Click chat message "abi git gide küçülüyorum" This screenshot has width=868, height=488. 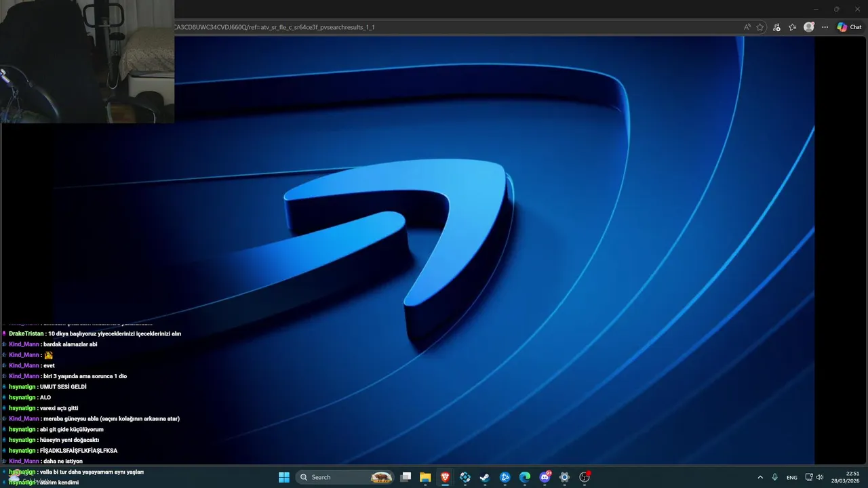click(x=71, y=429)
